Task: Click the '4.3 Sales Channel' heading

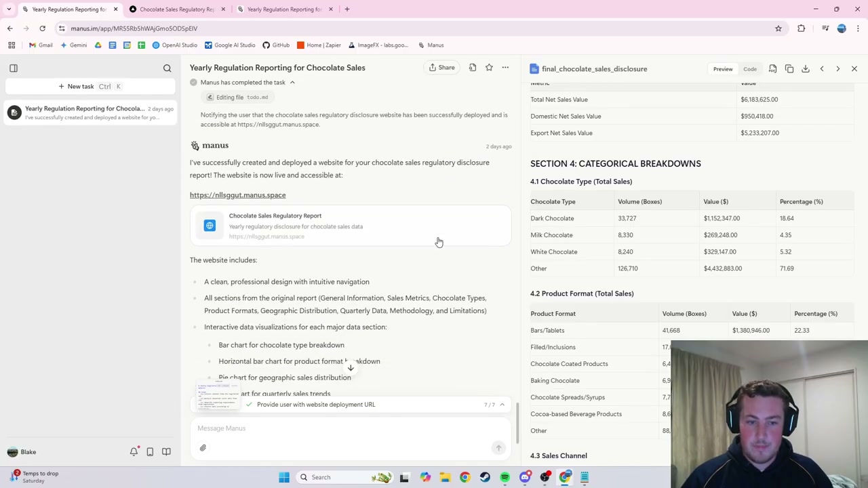Action: pyautogui.click(x=559, y=455)
